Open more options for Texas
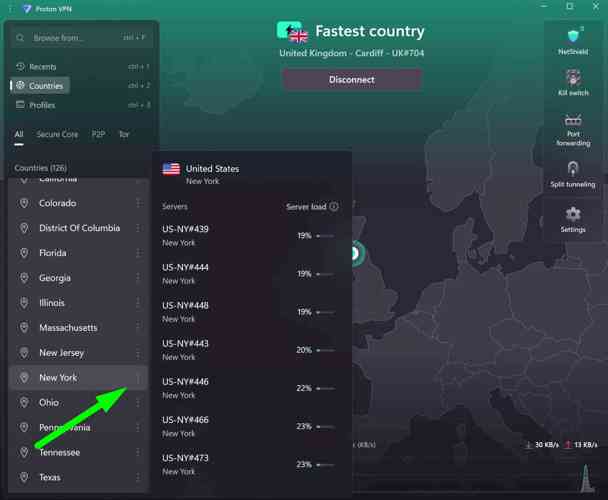This screenshot has width=608, height=500. point(138,477)
